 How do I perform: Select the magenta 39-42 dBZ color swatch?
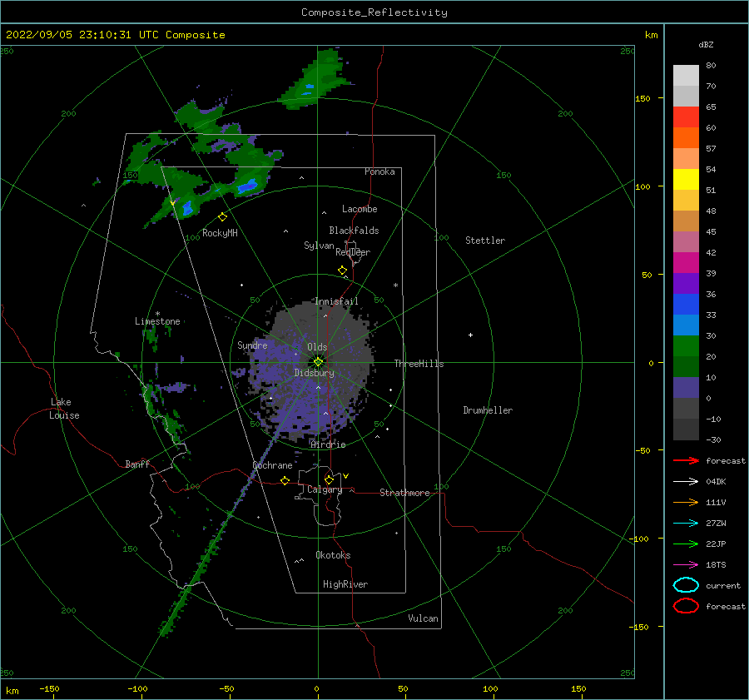686,263
